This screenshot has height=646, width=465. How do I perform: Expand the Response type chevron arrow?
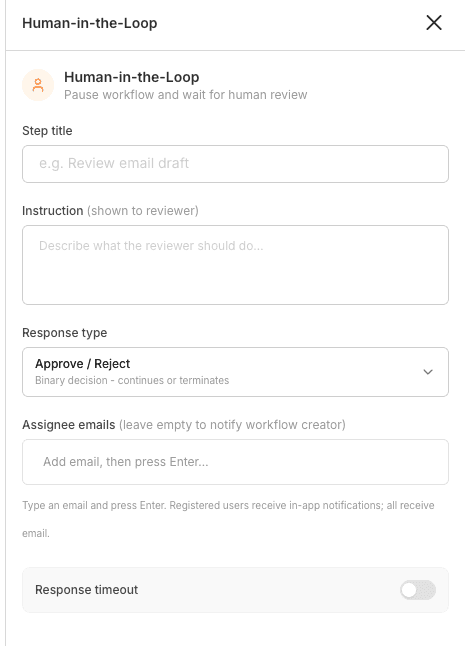click(428, 372)
